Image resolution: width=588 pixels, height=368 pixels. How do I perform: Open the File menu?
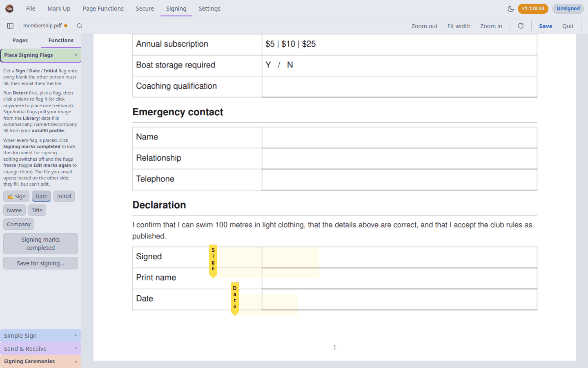click(31, 9)
